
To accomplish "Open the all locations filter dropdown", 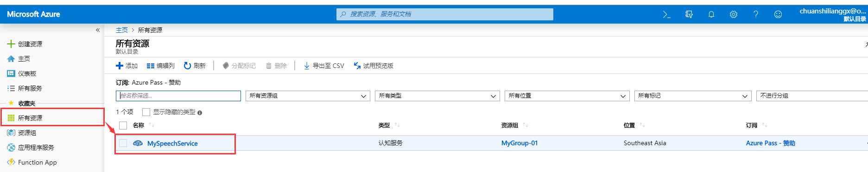I will [x=567, y=96].
